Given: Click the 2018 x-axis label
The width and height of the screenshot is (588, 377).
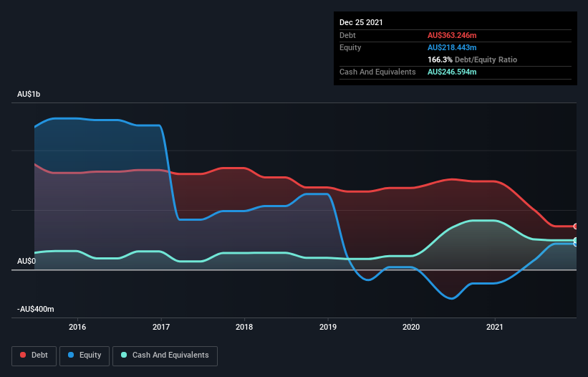Looking at the screenshot, I should 244,327.
